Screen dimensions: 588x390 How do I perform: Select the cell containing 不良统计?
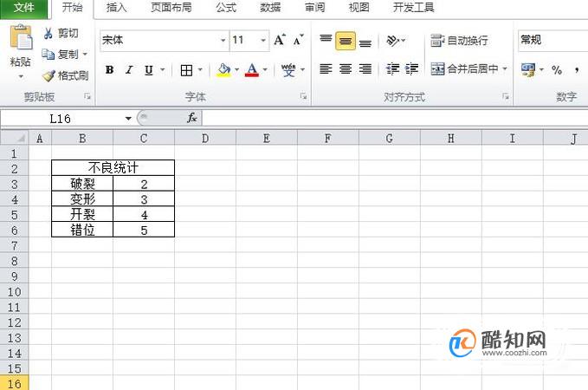[113, 168]
